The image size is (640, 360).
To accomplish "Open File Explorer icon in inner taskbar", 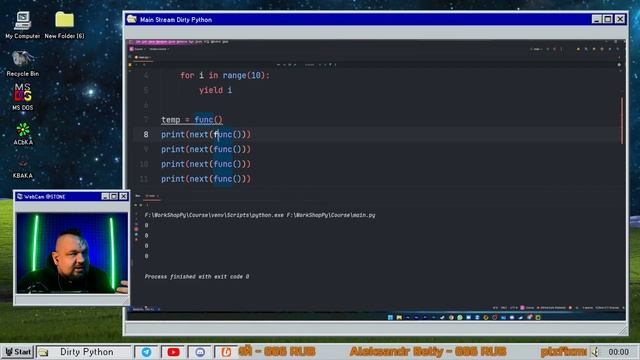I will pyautogui.click(x=399, y=317).
